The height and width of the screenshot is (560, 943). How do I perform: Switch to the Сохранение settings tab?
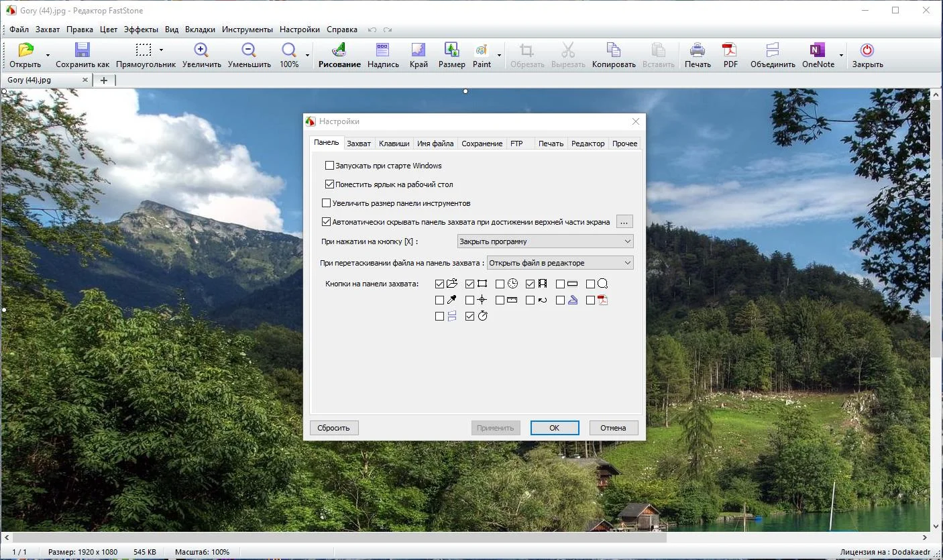(x=482, y=144)
